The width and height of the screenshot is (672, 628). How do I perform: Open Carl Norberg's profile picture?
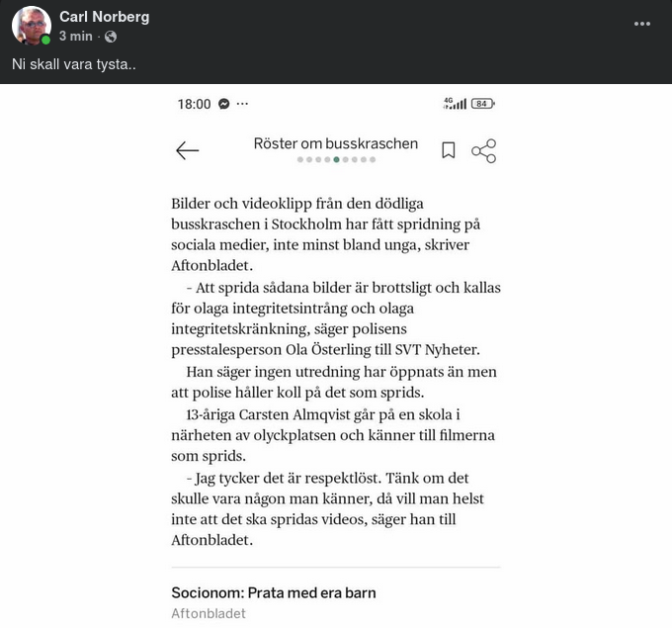pos(32,26)
